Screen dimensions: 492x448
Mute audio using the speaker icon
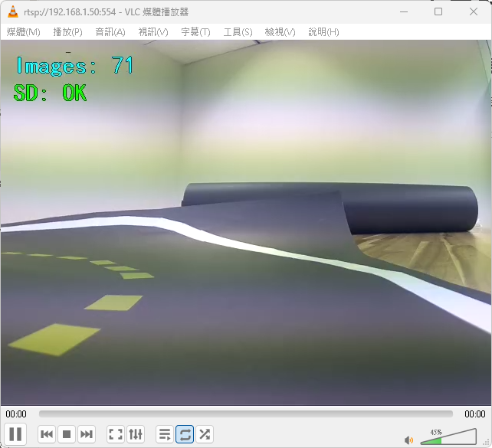click(x=408, y=440)
